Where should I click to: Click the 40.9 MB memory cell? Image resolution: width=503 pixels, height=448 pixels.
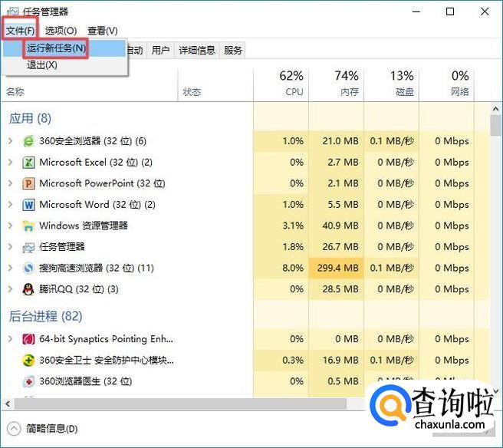pyautogui.click(x=336, y=226)
